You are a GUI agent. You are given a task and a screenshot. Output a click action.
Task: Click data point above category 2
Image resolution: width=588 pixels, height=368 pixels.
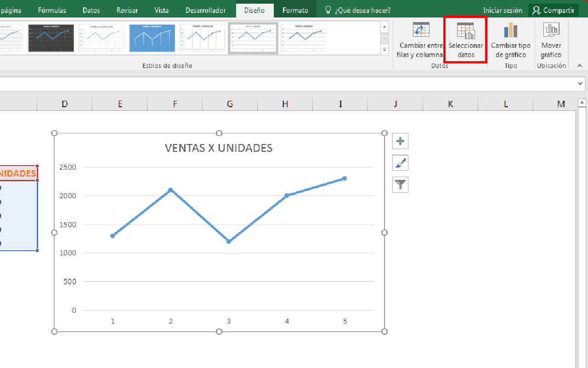click(x=170, y=190)
